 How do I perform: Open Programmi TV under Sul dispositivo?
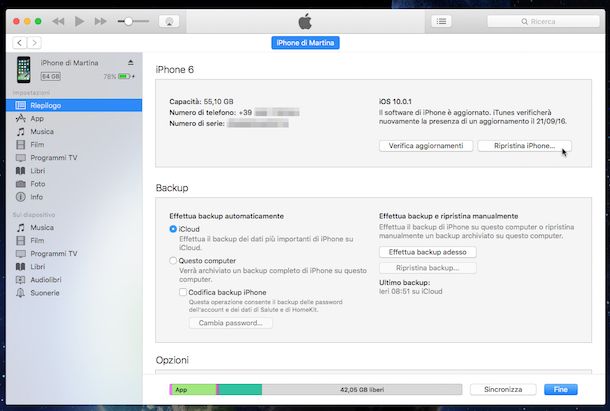coord(74,253)
